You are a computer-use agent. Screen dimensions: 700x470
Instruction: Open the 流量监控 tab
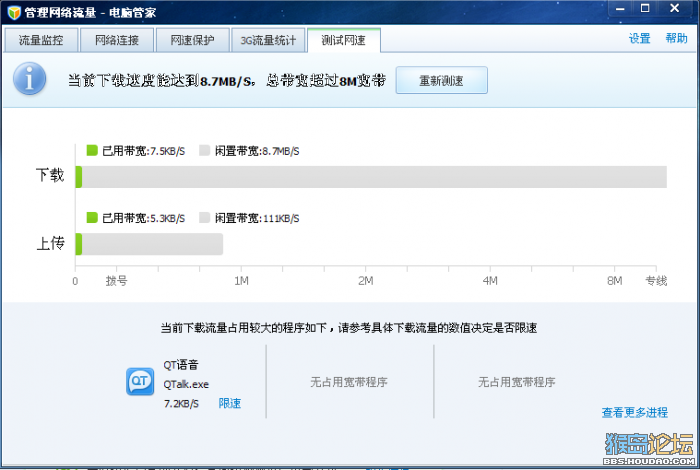tap(41, 40)
